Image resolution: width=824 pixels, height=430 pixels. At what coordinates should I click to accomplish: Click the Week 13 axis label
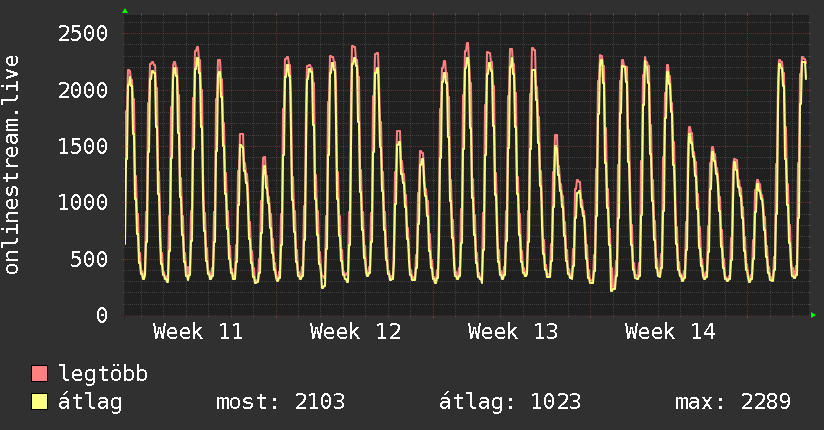513,332
